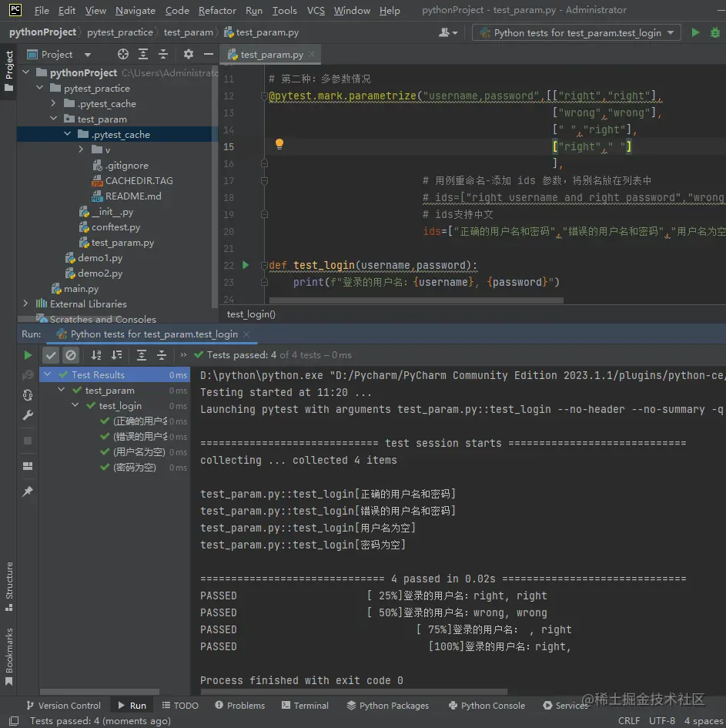
Task: Collapse the pythonProject root folder
Action: [26, 72]
